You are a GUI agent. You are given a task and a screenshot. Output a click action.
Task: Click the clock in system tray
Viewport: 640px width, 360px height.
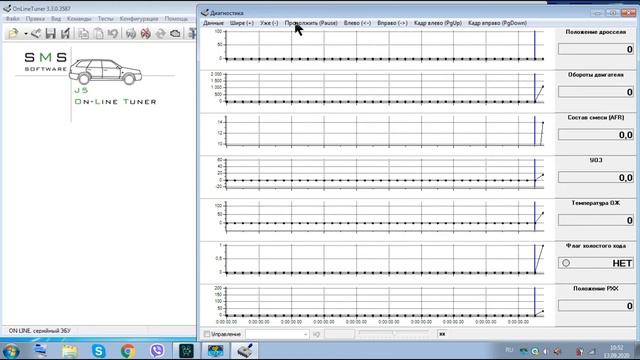[x=617, y=351]
